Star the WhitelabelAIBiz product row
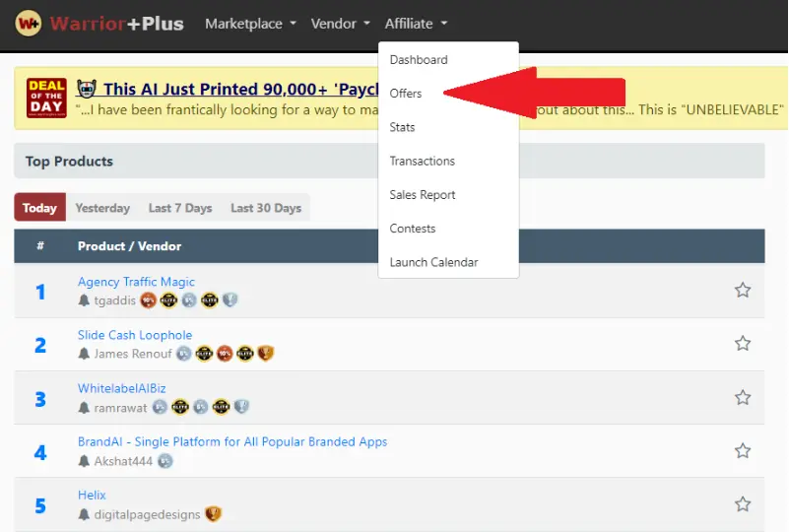This screenshot has height=532, width=789. [743, 397]
